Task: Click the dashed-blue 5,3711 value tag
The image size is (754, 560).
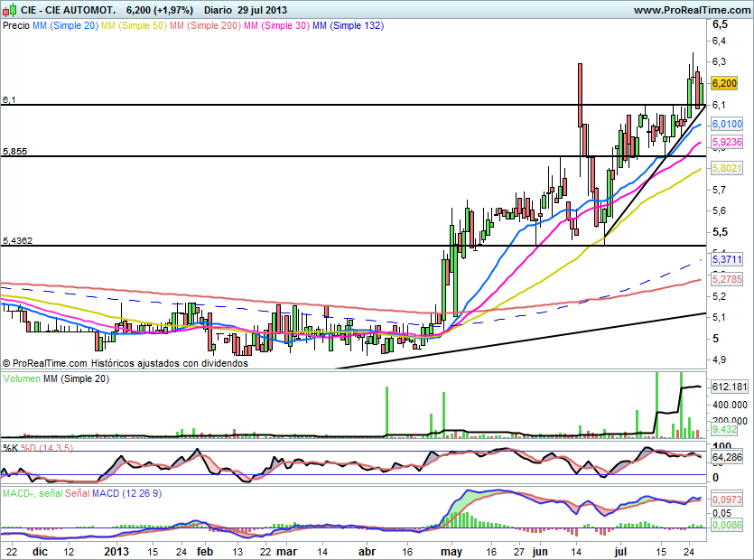Action: pyautogui.click(x=727, y=259)
